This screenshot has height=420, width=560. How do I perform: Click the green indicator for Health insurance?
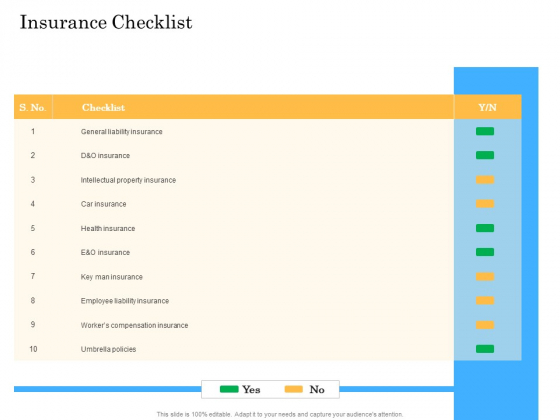click(x=485, y=228)
